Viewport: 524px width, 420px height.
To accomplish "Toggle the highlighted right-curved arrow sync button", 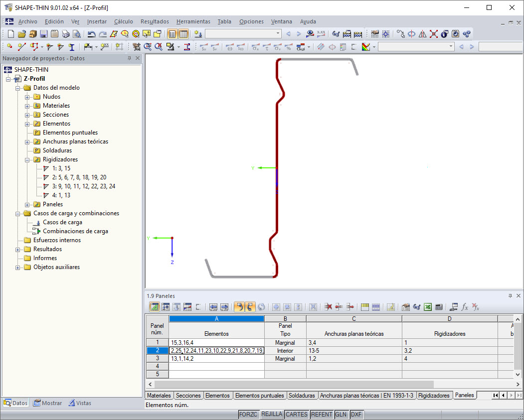I will 250,307.
